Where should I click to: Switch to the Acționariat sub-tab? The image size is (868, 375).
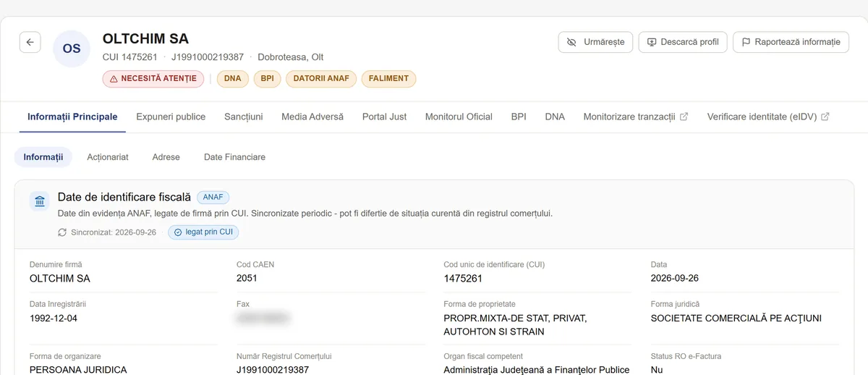(108, 157)
